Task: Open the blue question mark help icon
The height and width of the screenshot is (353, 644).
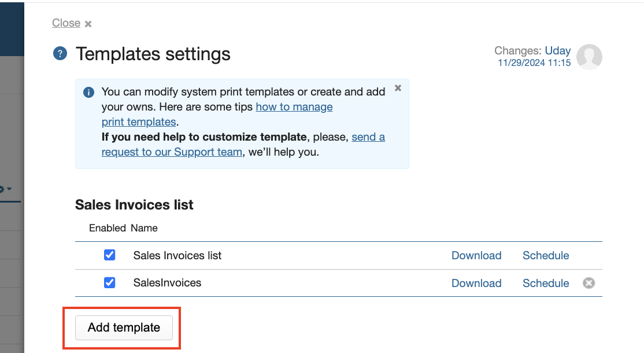Action: point(60,53)
